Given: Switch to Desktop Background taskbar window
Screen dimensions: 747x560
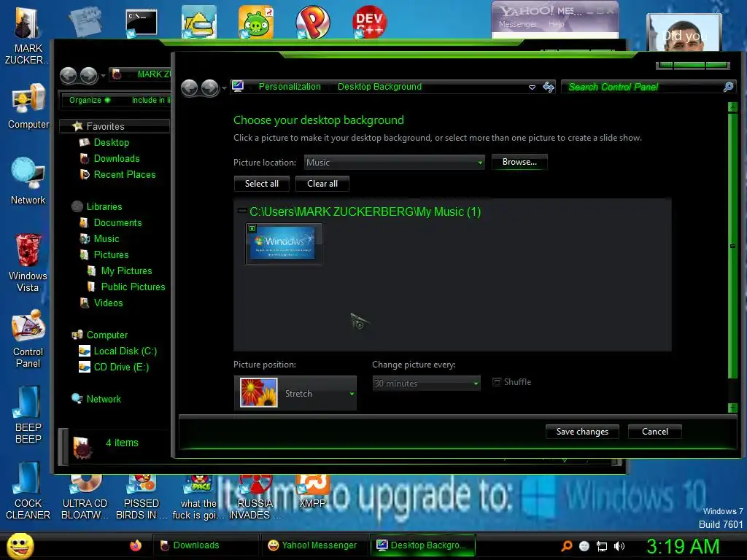Looking at the screenshot, I should [422, 545].
